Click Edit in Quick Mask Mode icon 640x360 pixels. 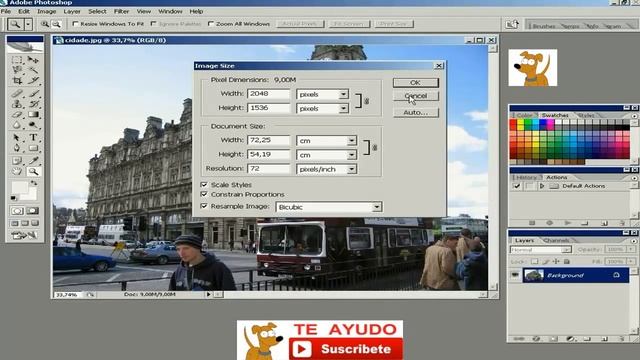click(33, 211)
